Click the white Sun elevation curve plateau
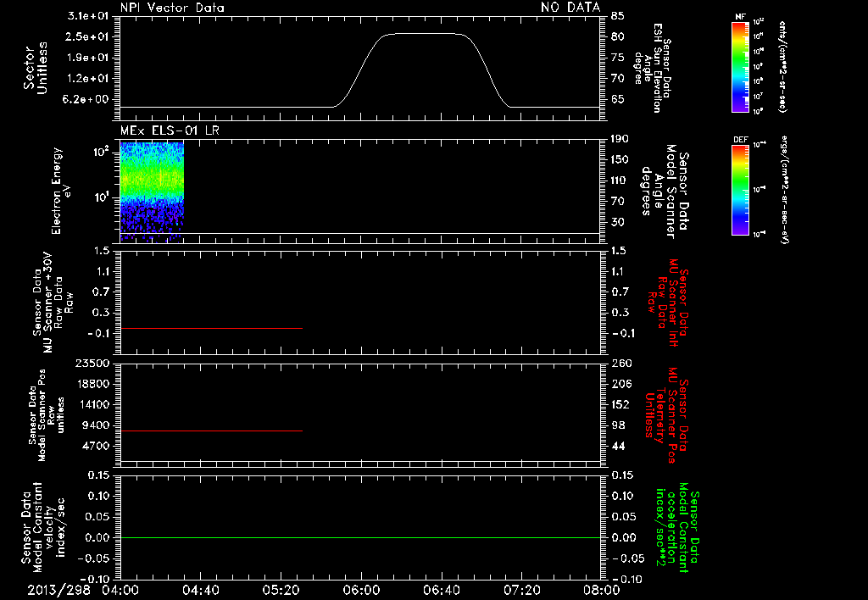This screenshot has height=600, width=868. [426, 34]
